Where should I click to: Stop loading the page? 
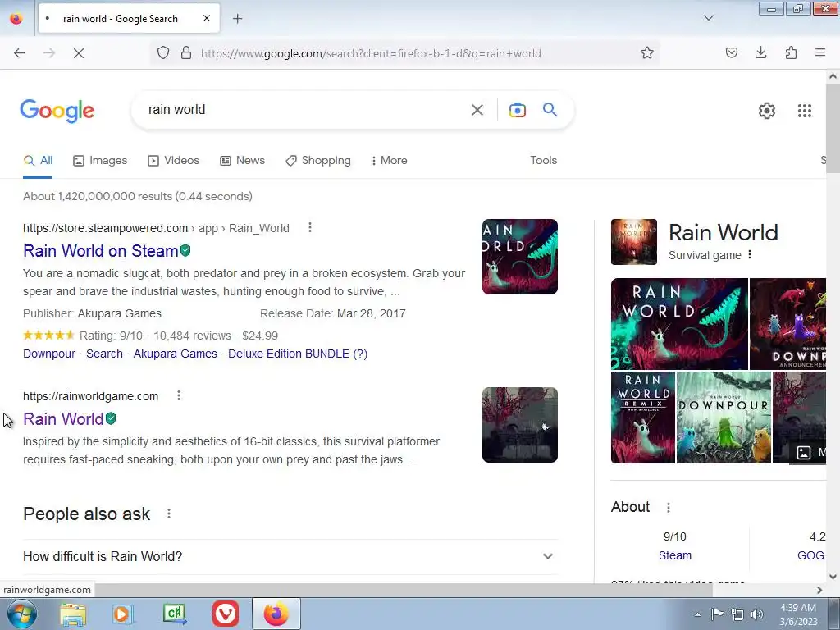coord(79,53)
